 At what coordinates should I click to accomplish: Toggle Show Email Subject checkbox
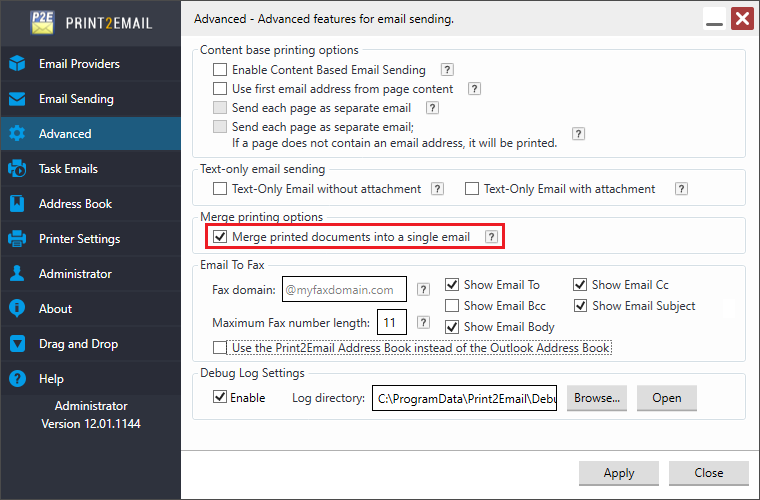(580, 306)
